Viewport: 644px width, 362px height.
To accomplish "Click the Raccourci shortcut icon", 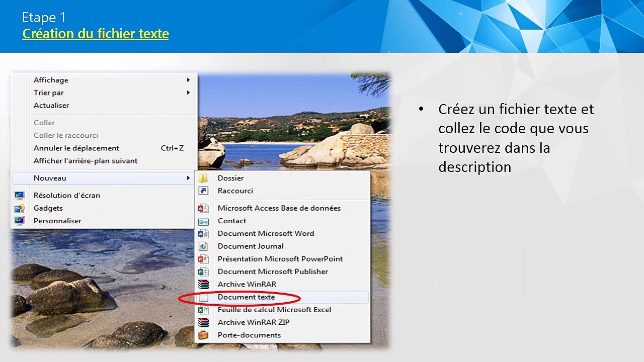I will tap(203, 191).
